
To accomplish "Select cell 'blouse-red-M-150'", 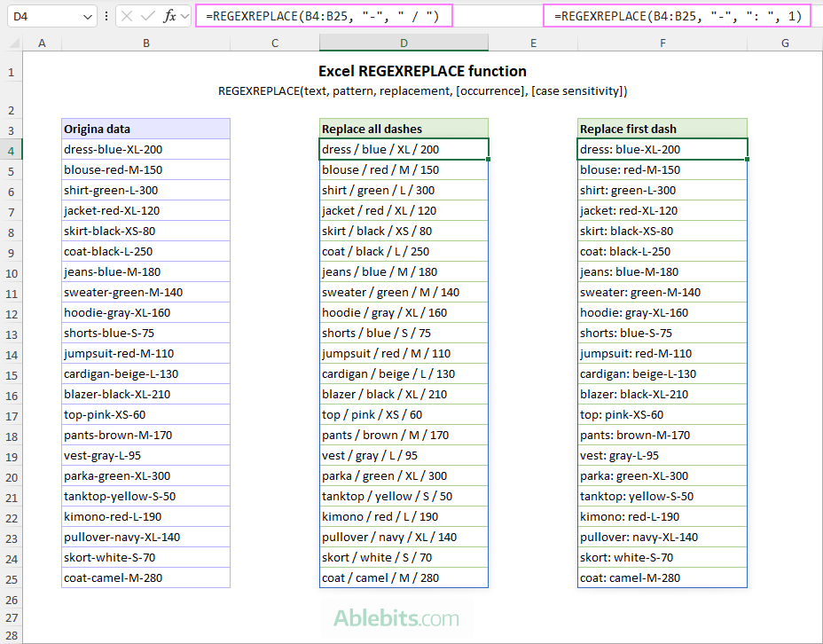I will pos(146,169).
